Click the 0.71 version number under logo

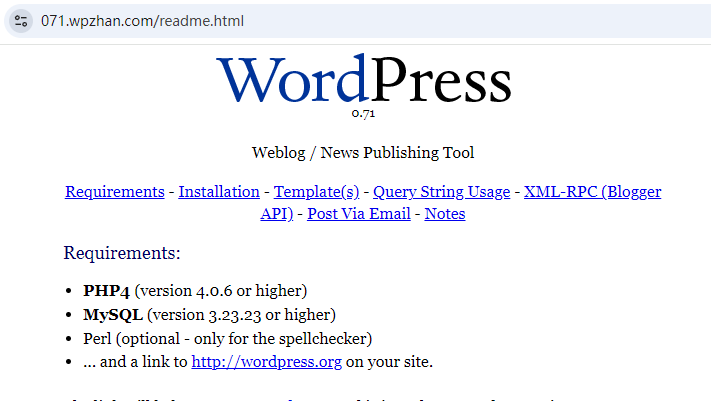tap(363, 114)
